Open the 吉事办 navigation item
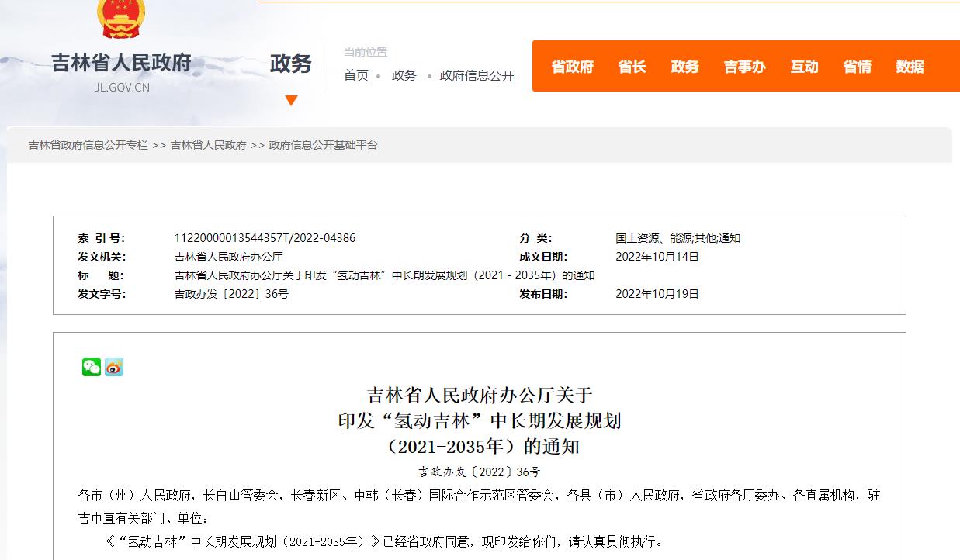Viewport: 960px width, 560px height. click(743, 67)
